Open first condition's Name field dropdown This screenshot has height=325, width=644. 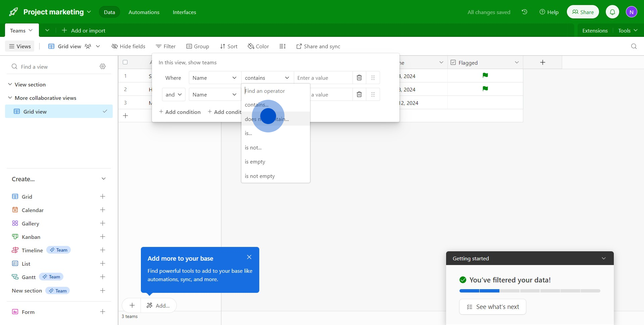(214, 78)
